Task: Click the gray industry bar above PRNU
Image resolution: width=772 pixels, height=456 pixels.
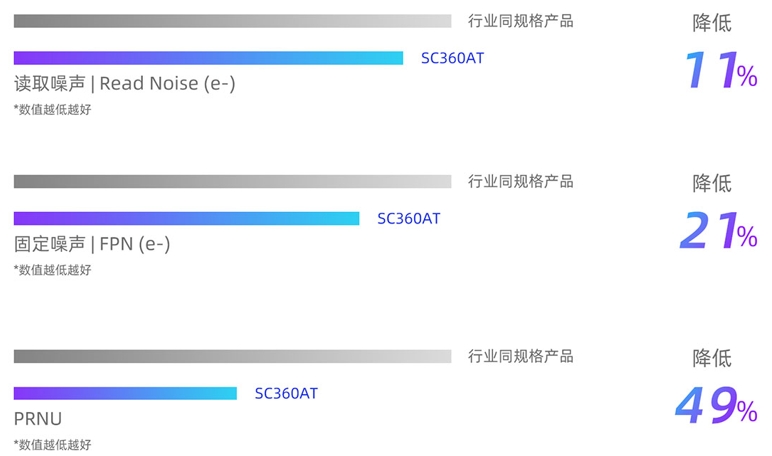Action: click(x=232, y=357)
